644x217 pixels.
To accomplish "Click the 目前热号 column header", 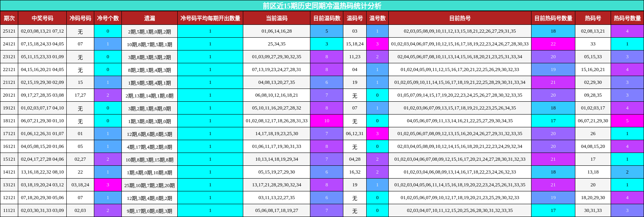I will [x=460, y=18].
